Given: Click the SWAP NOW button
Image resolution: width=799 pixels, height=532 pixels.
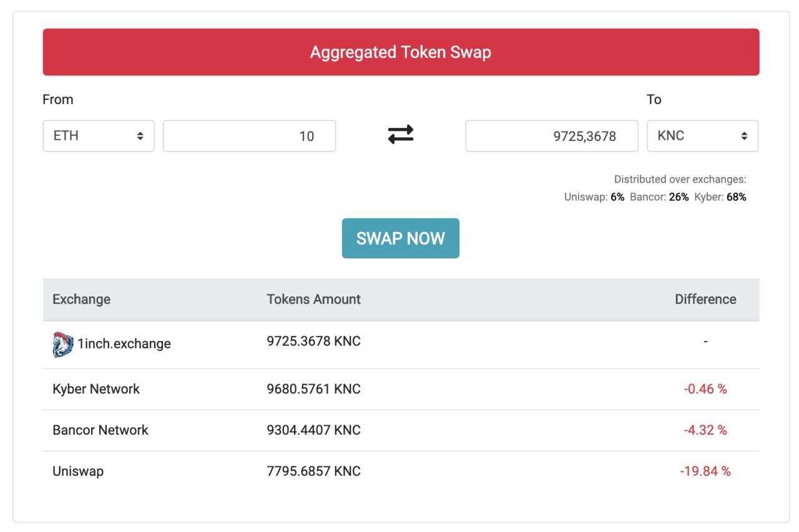Looking at the screenshot, I should 401,238.
